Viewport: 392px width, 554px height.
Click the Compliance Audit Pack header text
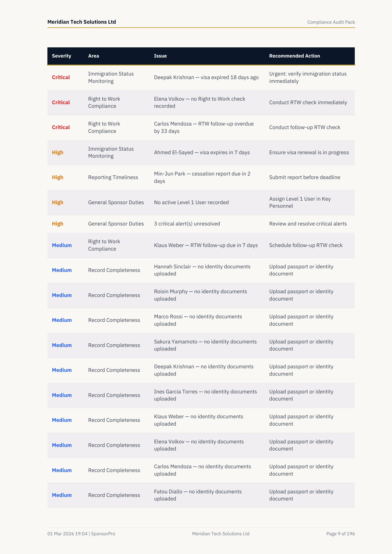(331, 22)
